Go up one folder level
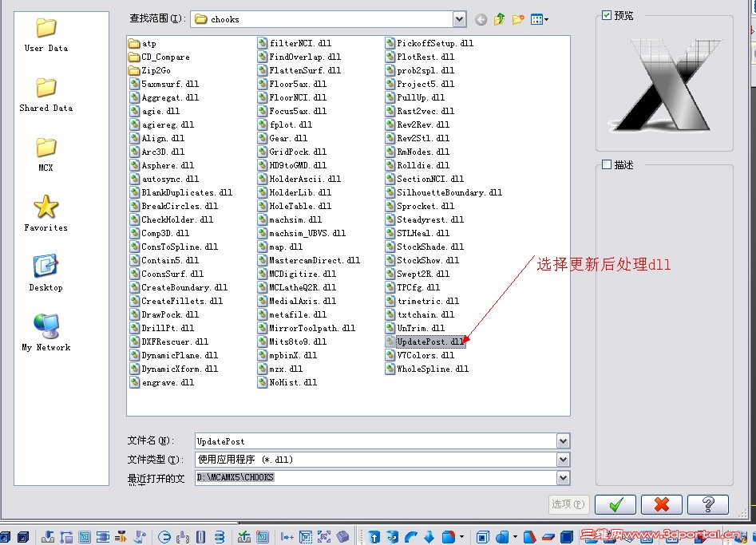 point(500,19)
